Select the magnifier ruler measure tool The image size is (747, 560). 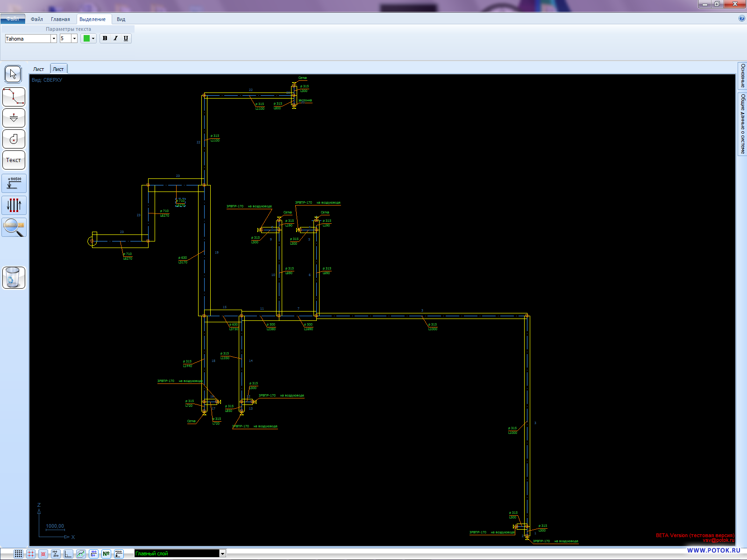(14, 227)
